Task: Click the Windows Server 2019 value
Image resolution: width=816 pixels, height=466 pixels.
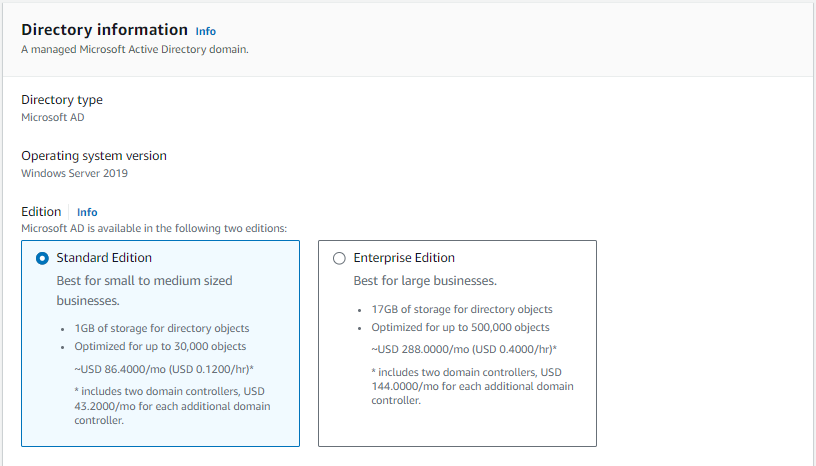Action: [x=74, y=173]
